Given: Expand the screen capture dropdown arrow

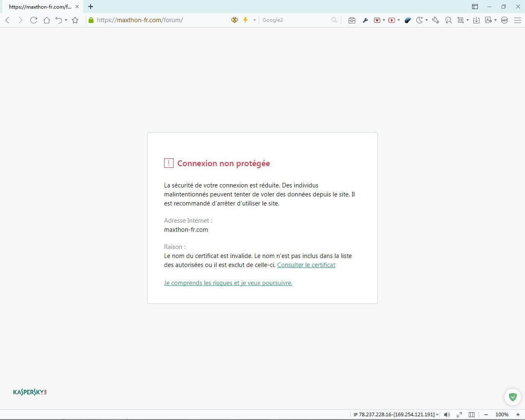Looking at the screenshot, I should point(468,20).
